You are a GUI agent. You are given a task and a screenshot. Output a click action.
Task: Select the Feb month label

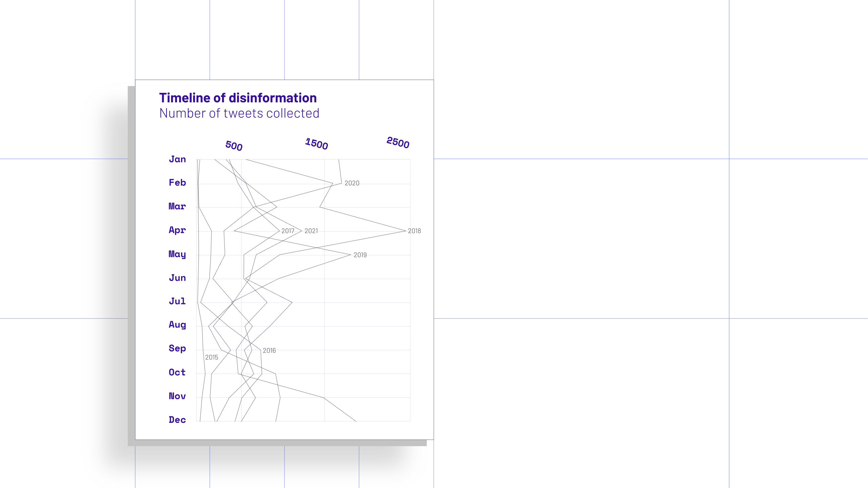pyautogui.click(x=177, y=183)
